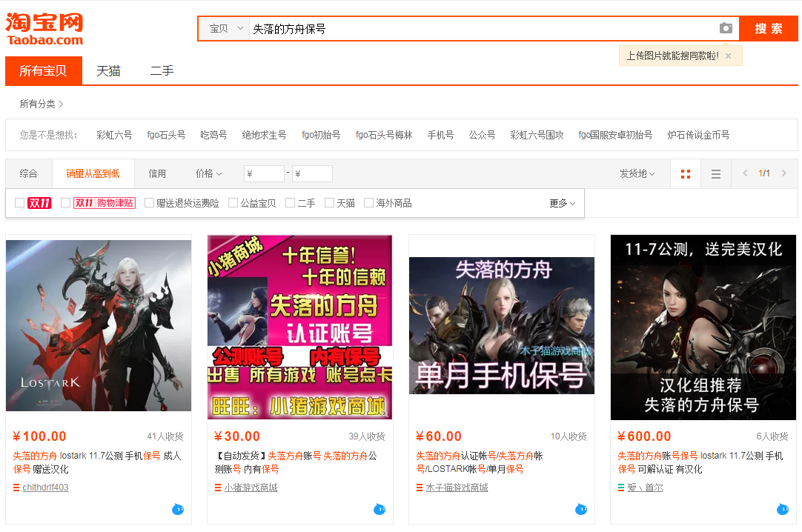Image resolution: width=802 pixels, height=532 pixels.
Task: Click shop icon beside 爱丶首尔
Action: point(620,488)
